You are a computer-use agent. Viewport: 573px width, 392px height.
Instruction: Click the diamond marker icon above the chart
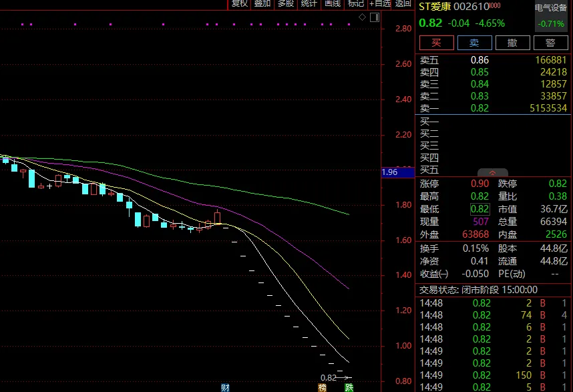click(362, 17)
